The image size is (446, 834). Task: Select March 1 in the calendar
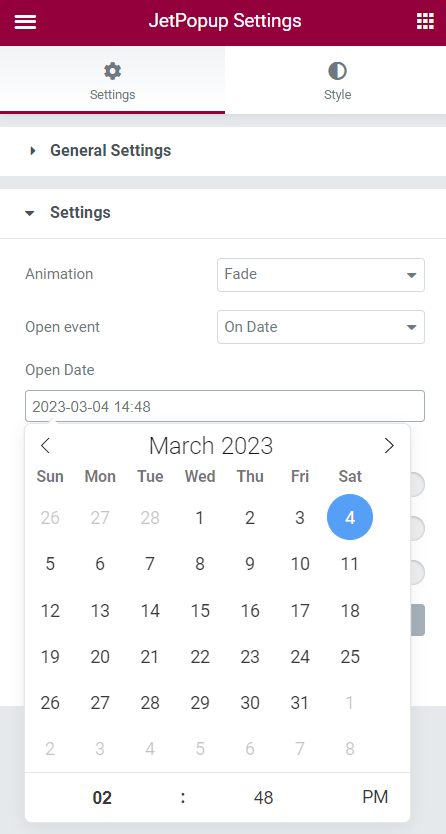click(200, 518)
